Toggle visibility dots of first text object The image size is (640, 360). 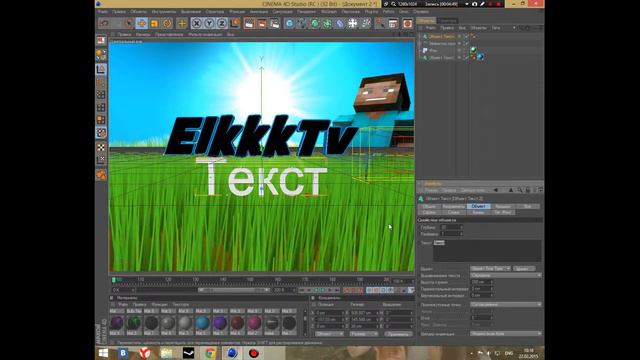click(x=460, y=36)
